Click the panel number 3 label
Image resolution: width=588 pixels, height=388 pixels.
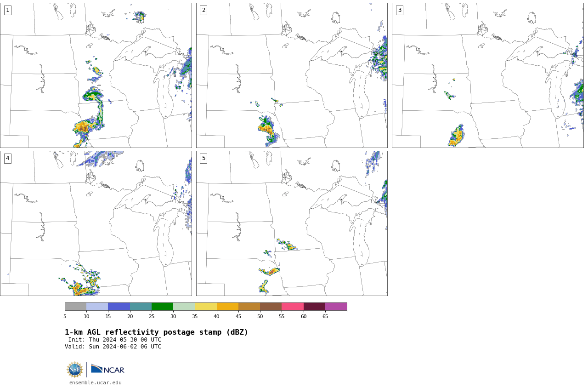399,10
